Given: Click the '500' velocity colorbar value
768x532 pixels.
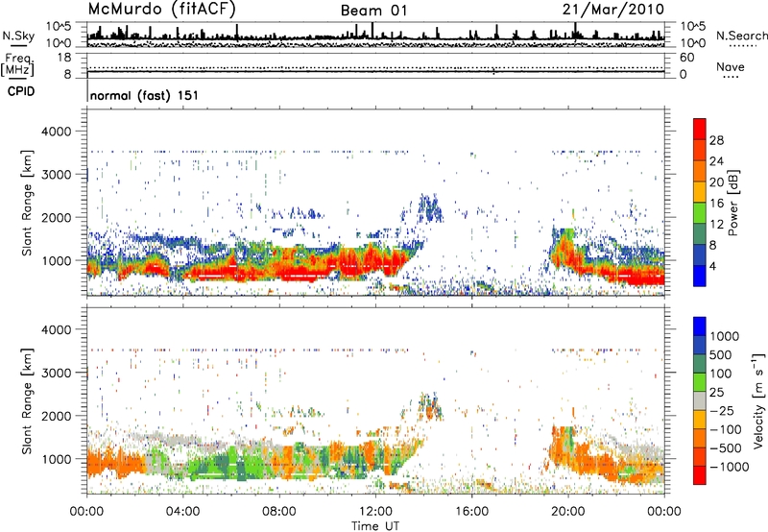Looking at the screenshot, I should 721,354.
